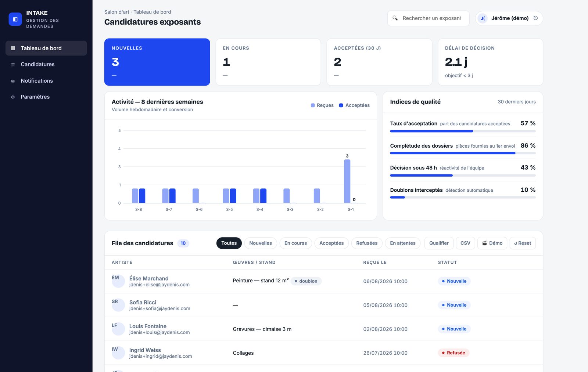Open Paramètres in sidebar
This screenshot has width=588, height=372.
(46, 97)
